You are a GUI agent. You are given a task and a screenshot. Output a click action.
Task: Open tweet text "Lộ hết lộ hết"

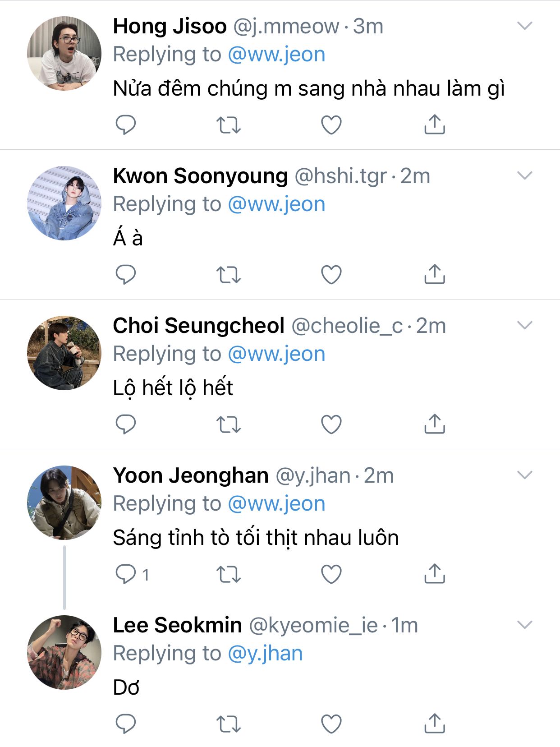[173, 388]
